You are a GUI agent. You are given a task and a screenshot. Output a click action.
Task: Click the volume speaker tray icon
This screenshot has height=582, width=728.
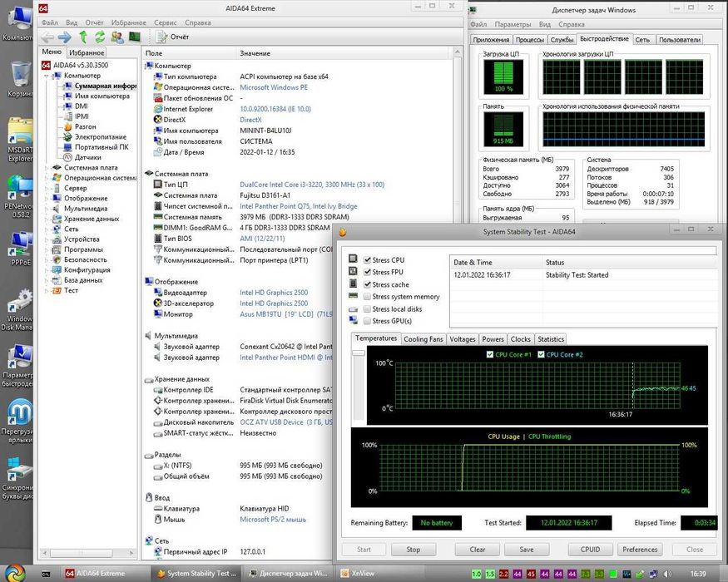click(x=668, y=574)
